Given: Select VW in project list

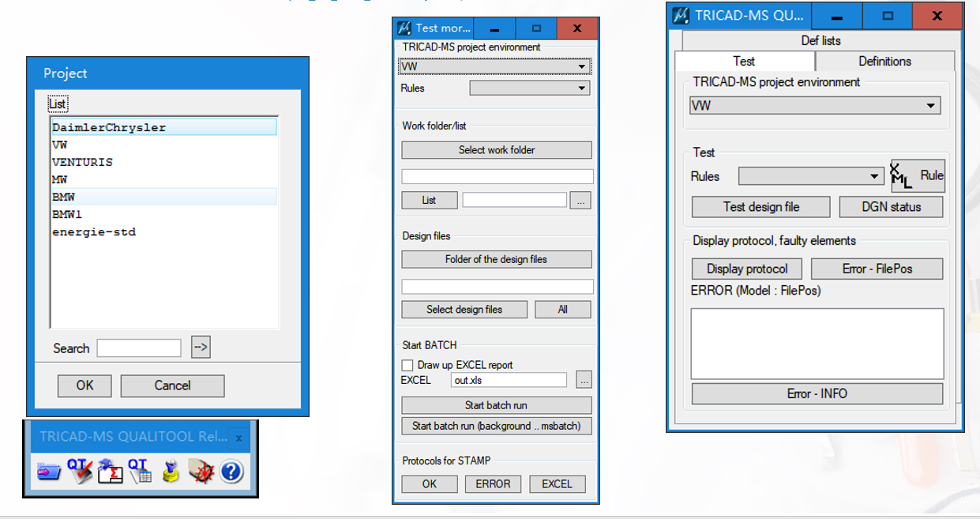Looking at the screenshot, I should [163, 145].
